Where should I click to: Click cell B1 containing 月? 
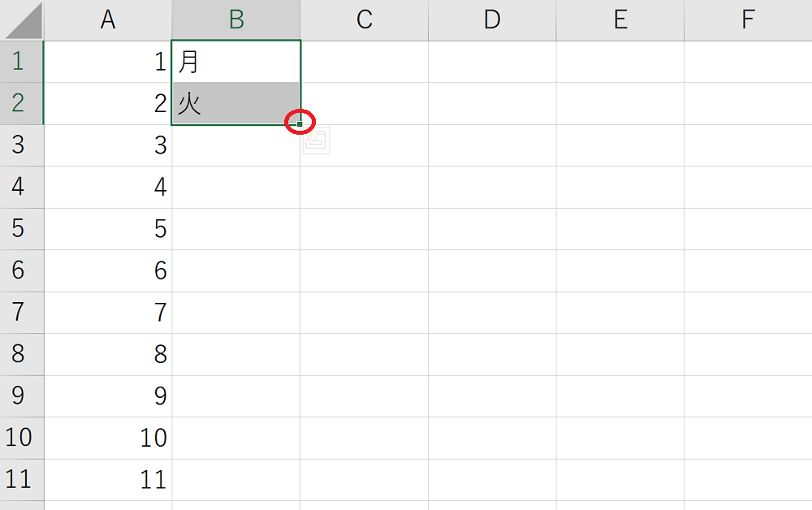[236, 62]
